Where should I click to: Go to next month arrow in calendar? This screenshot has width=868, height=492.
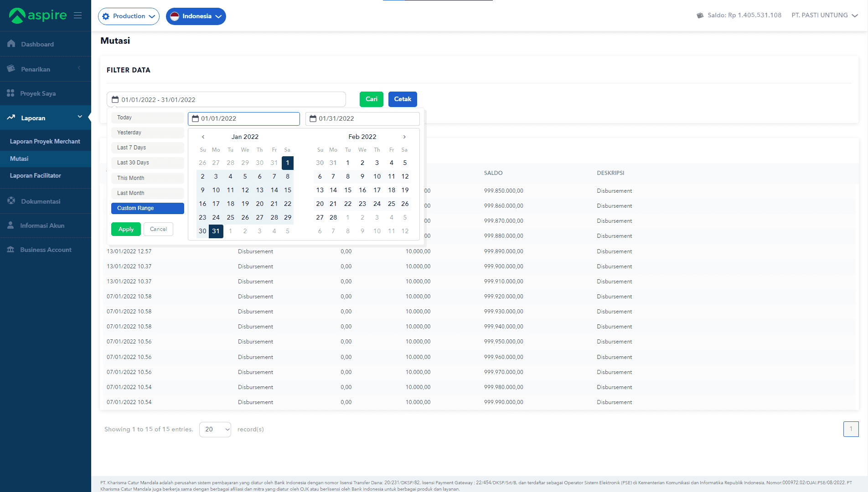pyautogui.click(x=404, y=137)
